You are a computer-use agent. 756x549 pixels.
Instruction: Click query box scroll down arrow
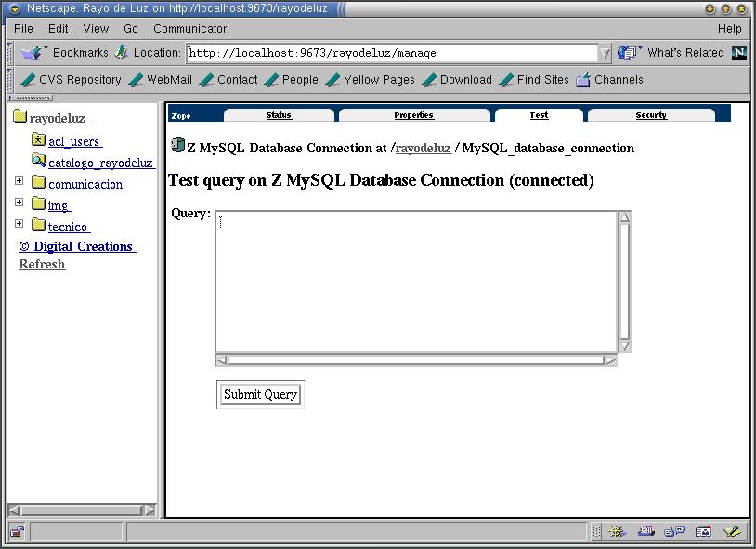pos(625,346)
